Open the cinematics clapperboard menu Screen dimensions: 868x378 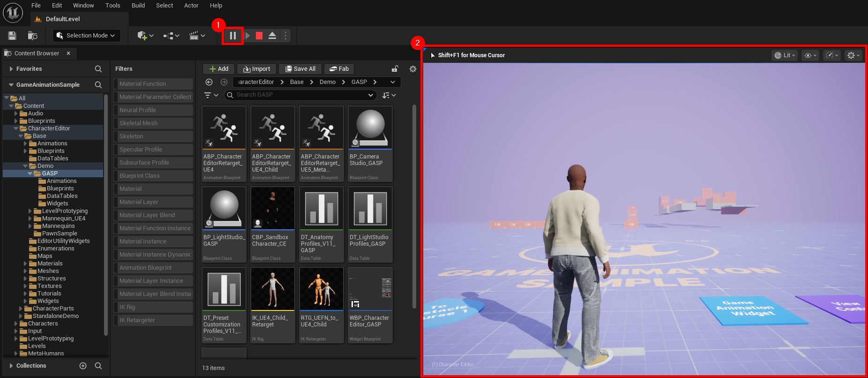click(197, 36)
